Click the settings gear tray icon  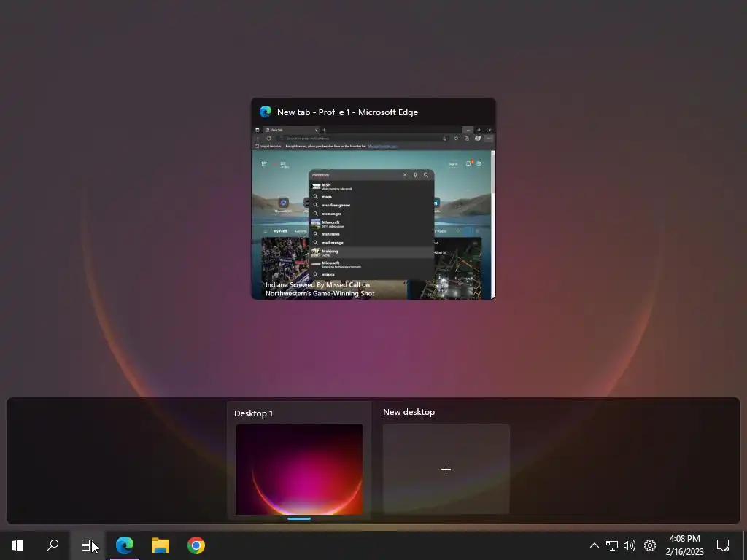point(650,545)
